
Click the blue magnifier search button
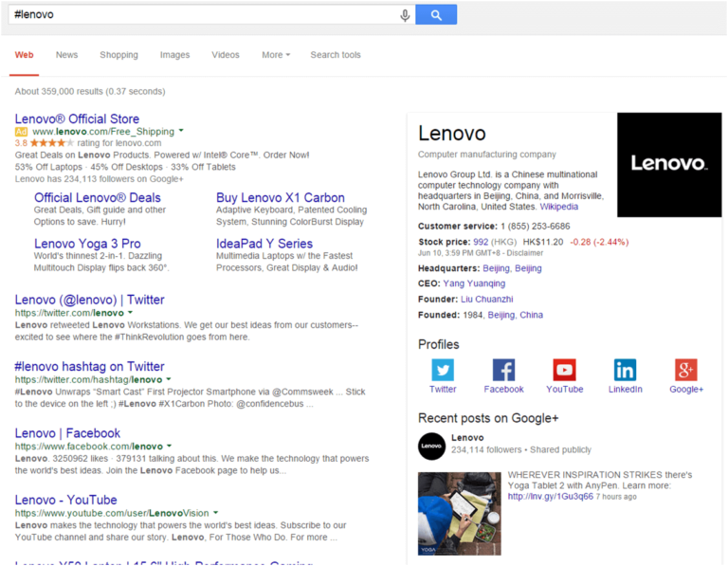[436, 14]
